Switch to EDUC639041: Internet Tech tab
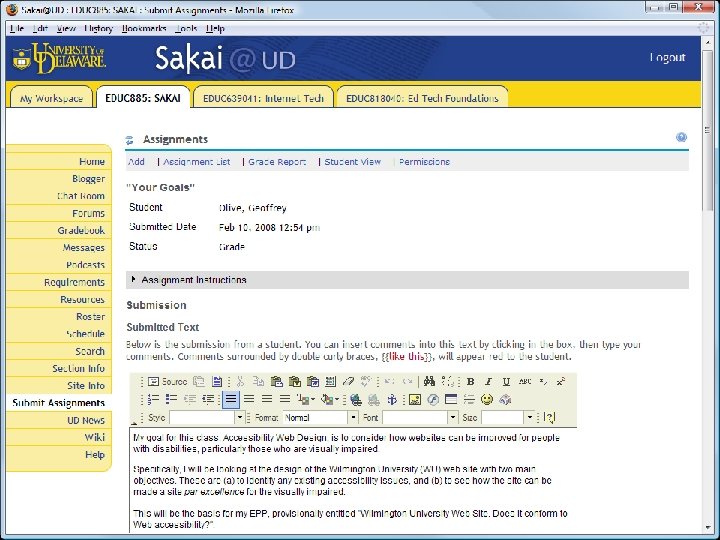The height and width of the screenshot is (540, 720). [263, 98]
